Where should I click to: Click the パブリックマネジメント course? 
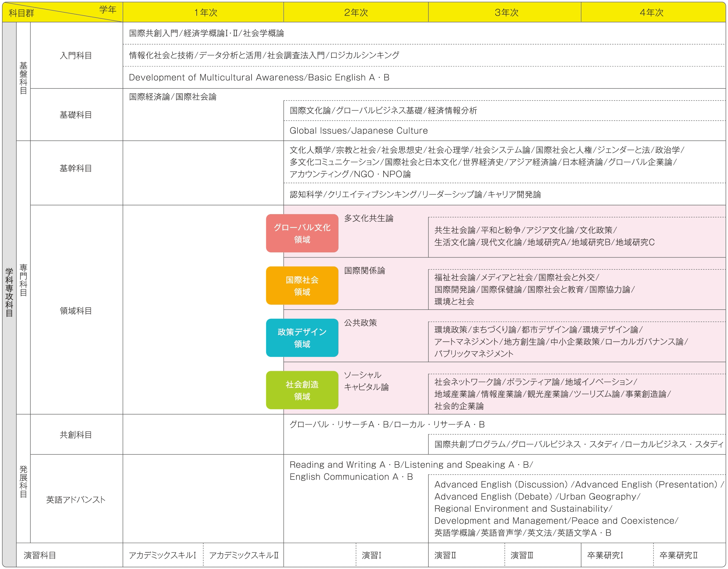pyautogui.click(x=474, y=353)
